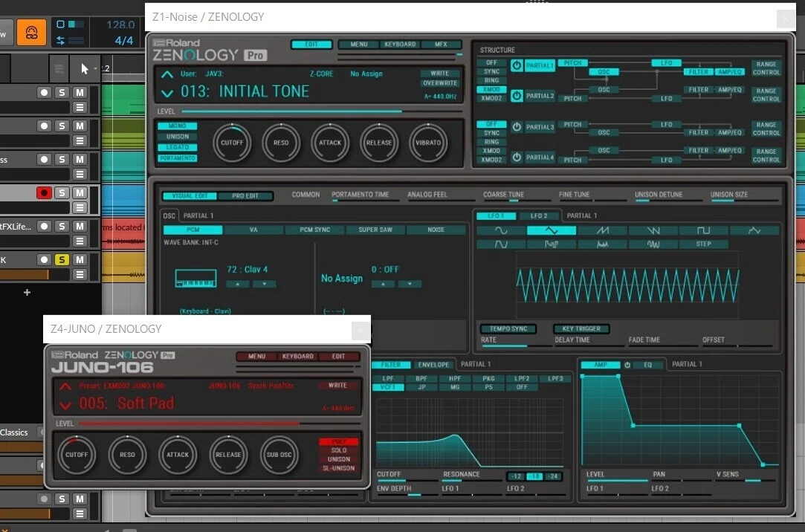Screen dimensions: 805x532
Task: Switch to PRO EDIT tab
Action: coord(245,196)
